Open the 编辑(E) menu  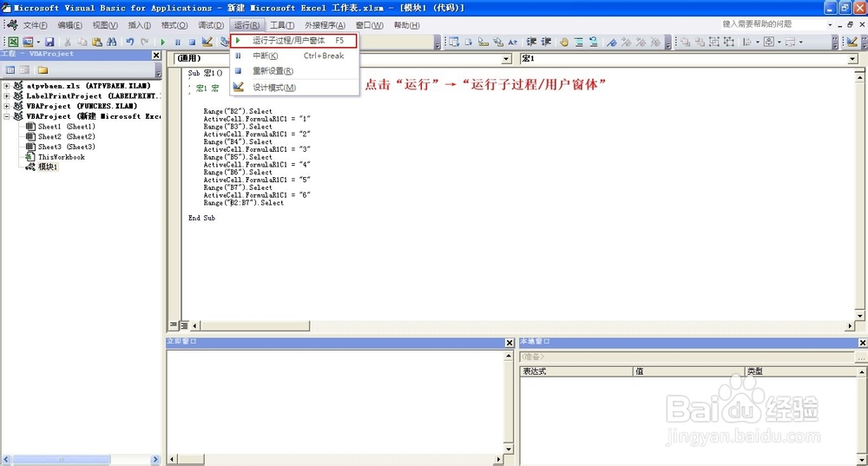(x=69, y=25)
